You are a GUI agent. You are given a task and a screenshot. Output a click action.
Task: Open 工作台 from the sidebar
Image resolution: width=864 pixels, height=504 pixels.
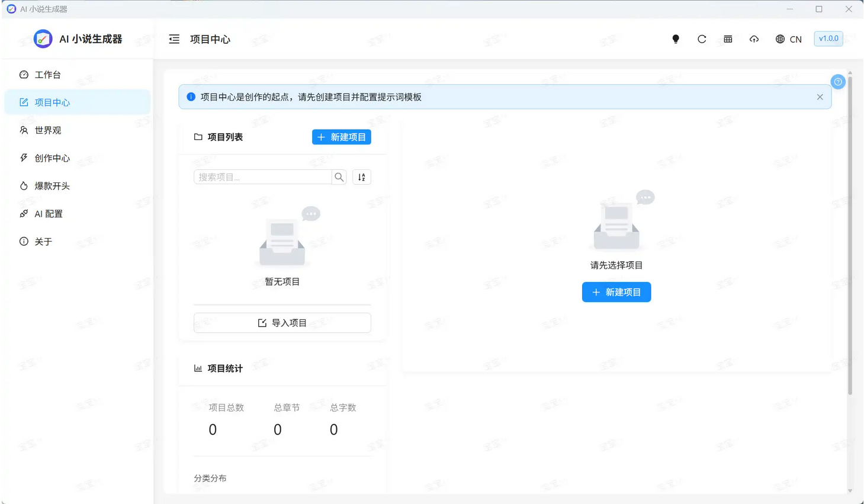[78, 75]
